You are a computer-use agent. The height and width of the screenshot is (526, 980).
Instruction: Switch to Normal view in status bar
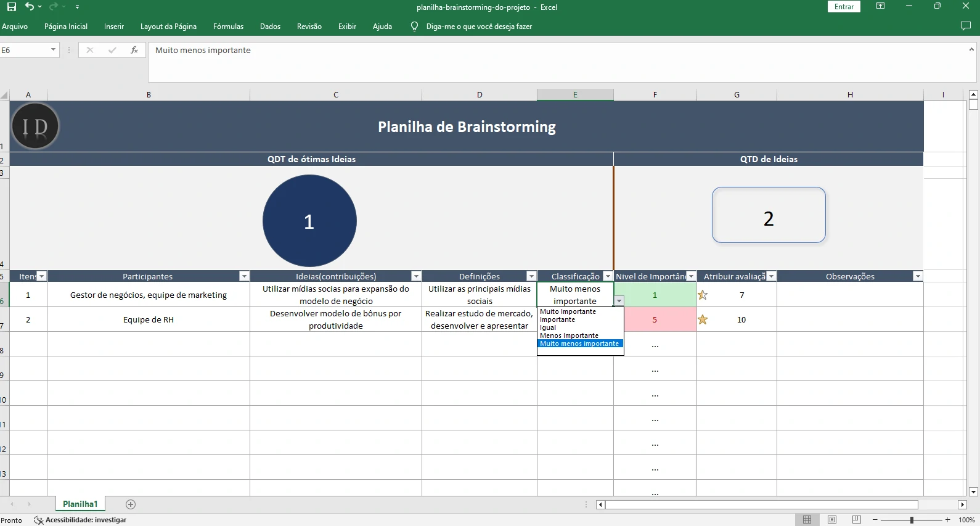[807, 520]
